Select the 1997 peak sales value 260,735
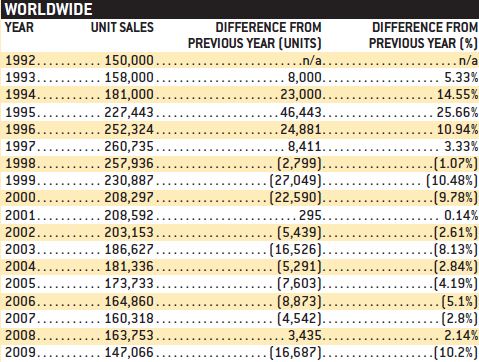Viewport: 479px width, 362px height. click(x=129, y=146)
